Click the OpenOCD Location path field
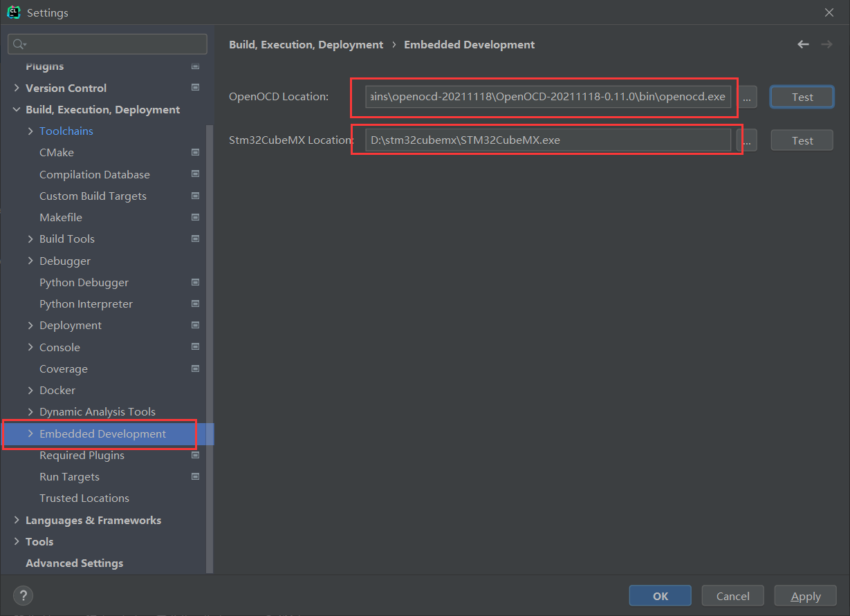 click(548, 97)
